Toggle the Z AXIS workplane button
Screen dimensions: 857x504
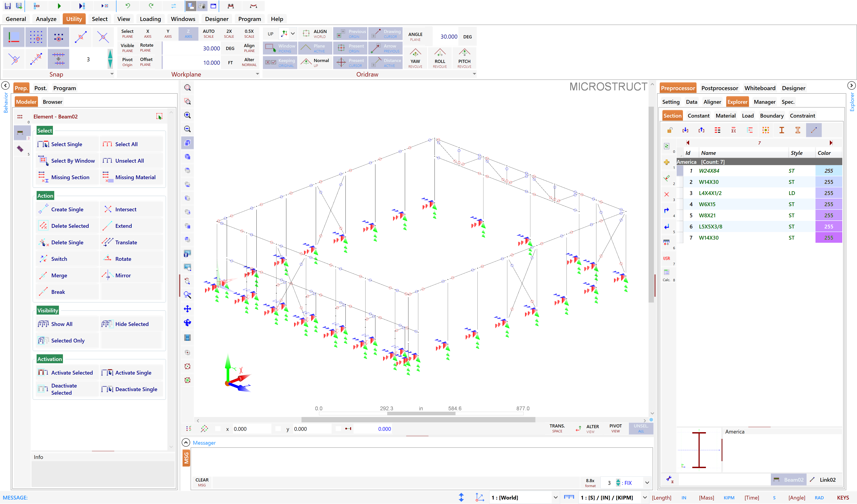coord(188,34)
